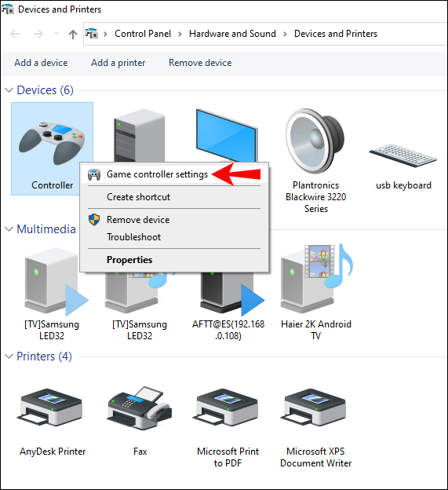The height and width of the screenshot is (490, 448).
Task: Select the Microsoft XPS Document Writer icon
Action: [x=315, y=408]
